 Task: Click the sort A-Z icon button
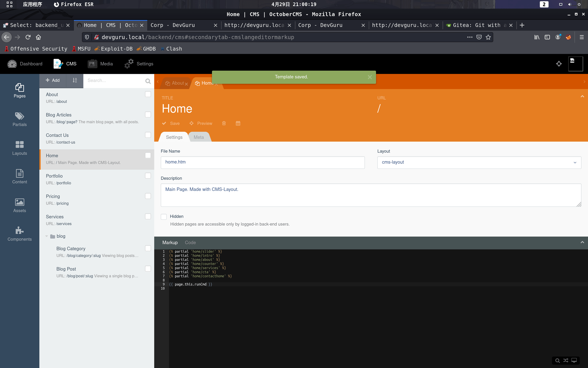pyautogui.click(x=75, y=80)
